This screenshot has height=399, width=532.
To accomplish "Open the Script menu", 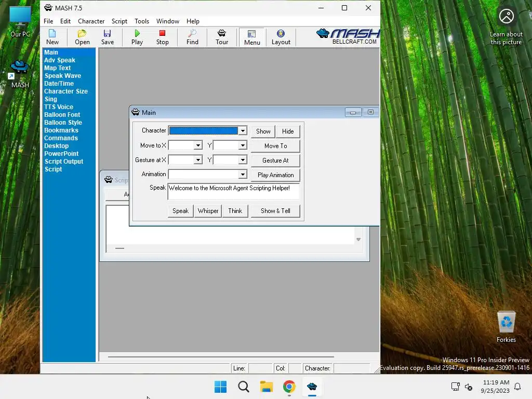I will pos(119,21).
